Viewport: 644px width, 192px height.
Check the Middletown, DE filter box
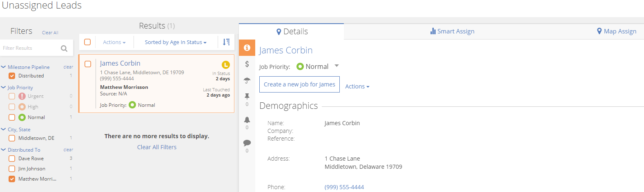point(12,138)
